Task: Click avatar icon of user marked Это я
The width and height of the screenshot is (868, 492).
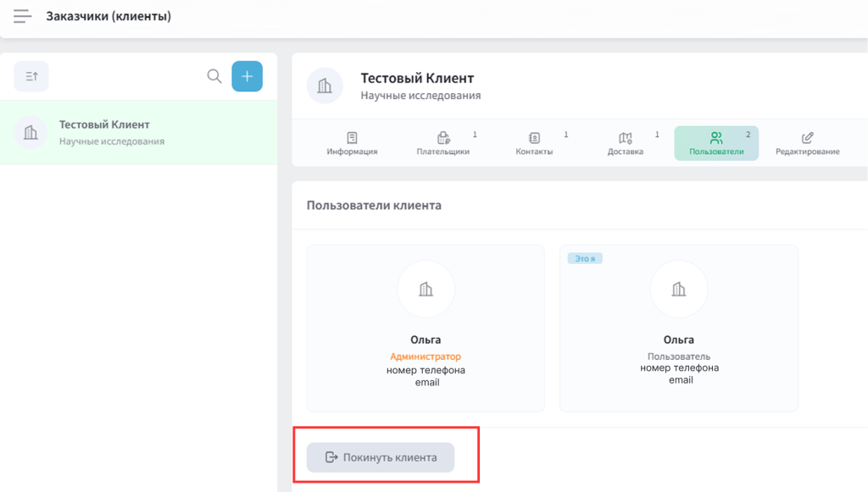Action: click(678, 290)
